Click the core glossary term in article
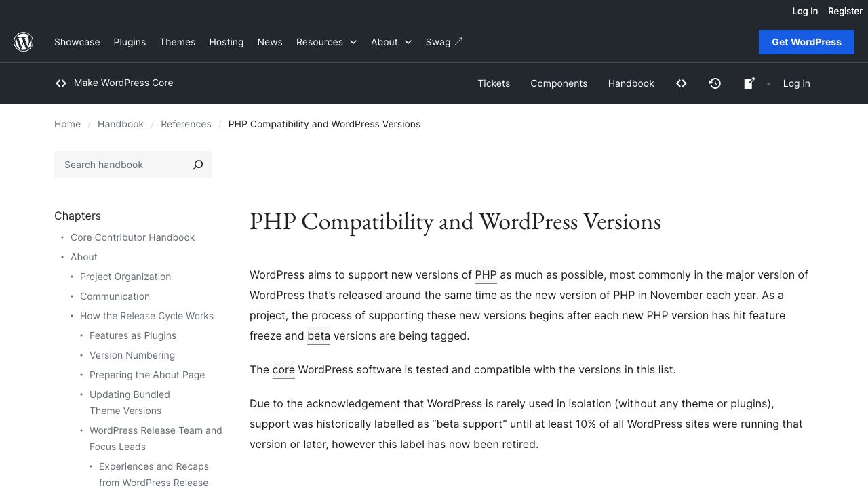This screenshot has width=868, height=488. pyautogui.click(x=283, y=369)
